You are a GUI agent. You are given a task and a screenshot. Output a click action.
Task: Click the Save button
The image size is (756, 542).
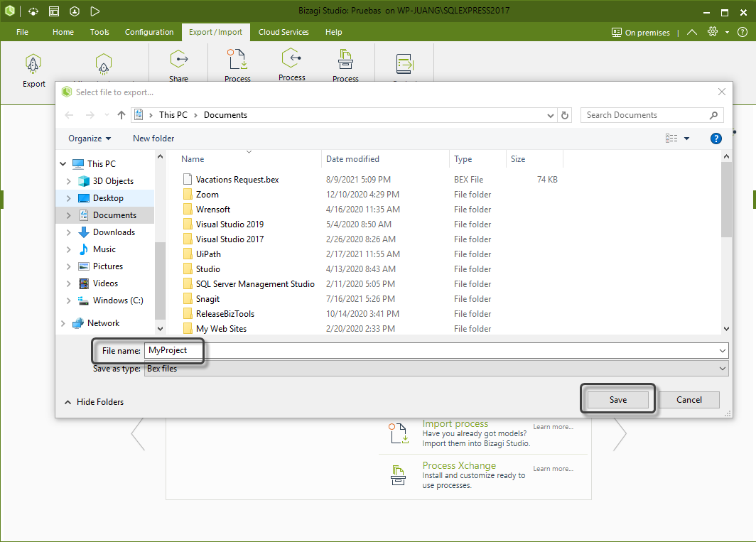617,400
